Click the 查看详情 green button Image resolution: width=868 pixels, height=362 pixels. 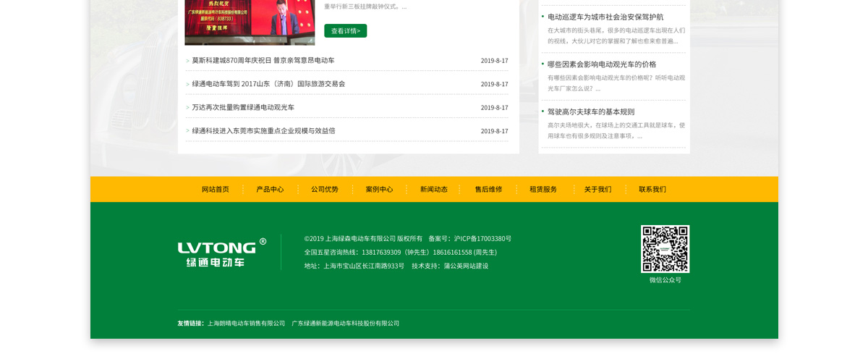coord(345,31)
